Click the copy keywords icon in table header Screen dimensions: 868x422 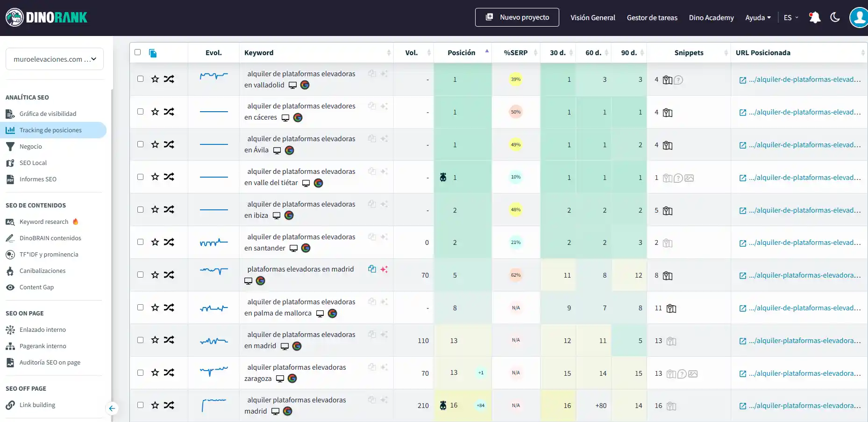tap(153, 53)
